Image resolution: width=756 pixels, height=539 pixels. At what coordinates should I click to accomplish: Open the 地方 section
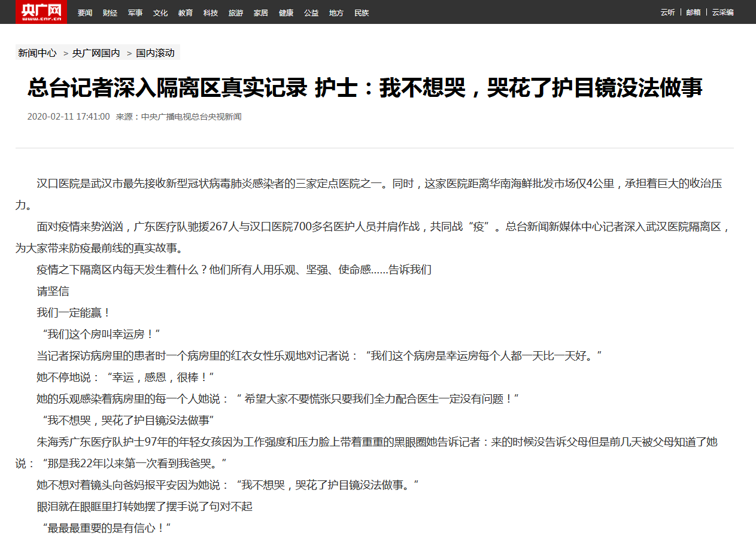coord(336,13)
